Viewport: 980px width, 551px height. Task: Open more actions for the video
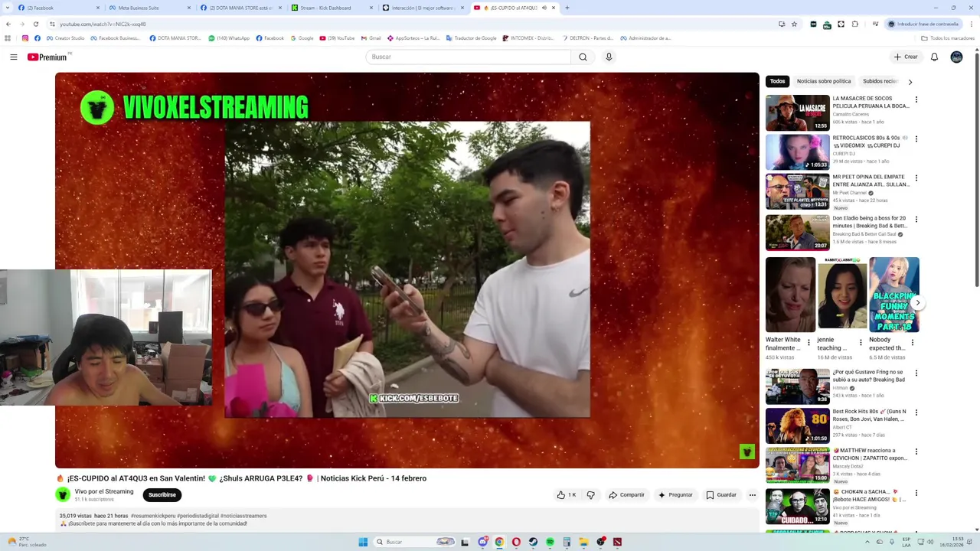point(752,495)
